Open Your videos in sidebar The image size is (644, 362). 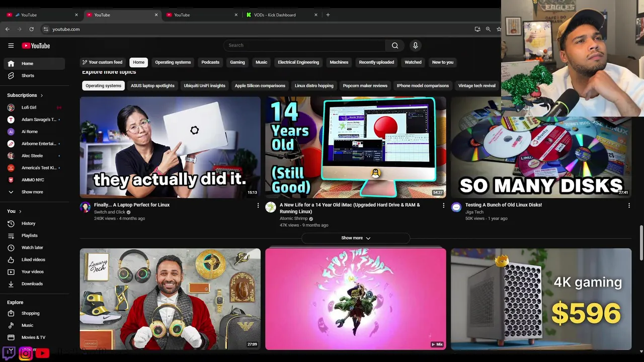[34, 271]
